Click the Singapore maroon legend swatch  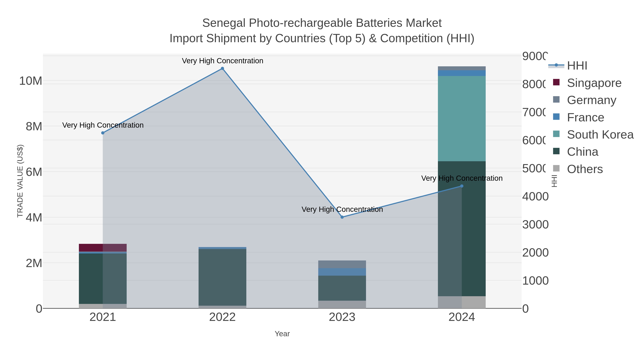pyautogui.click(x=556, y=82)
